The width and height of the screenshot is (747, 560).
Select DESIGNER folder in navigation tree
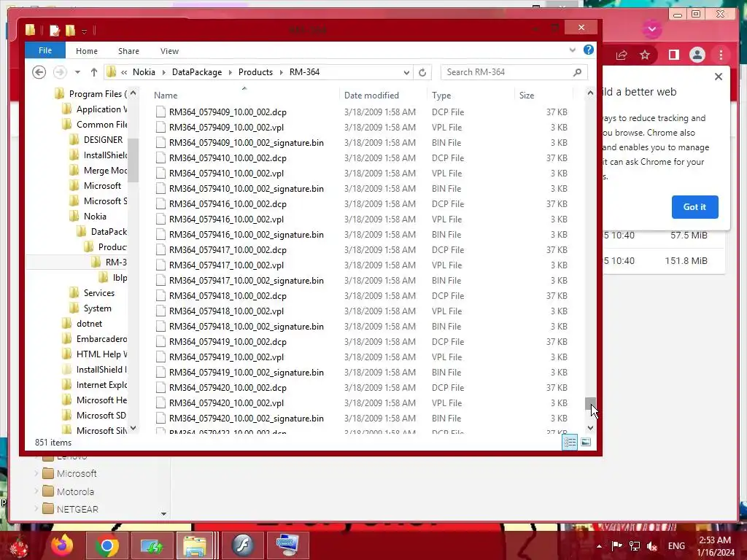click(103, 140)
